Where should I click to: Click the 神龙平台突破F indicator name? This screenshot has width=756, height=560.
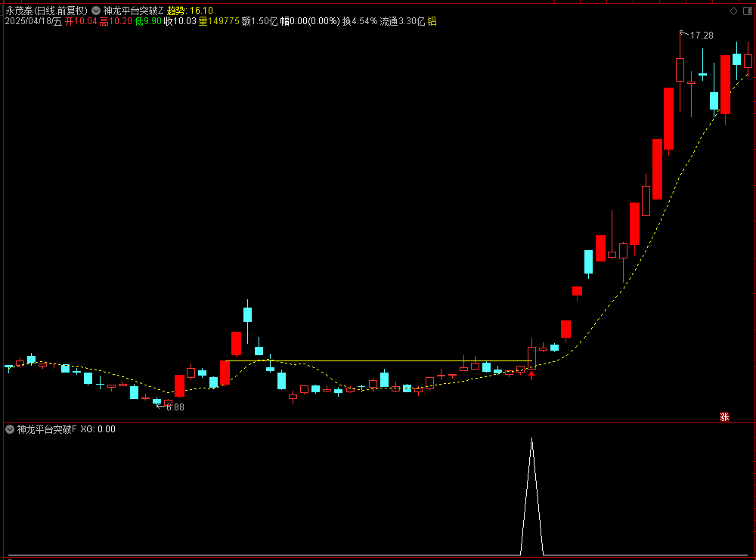(x=47, y=429)
